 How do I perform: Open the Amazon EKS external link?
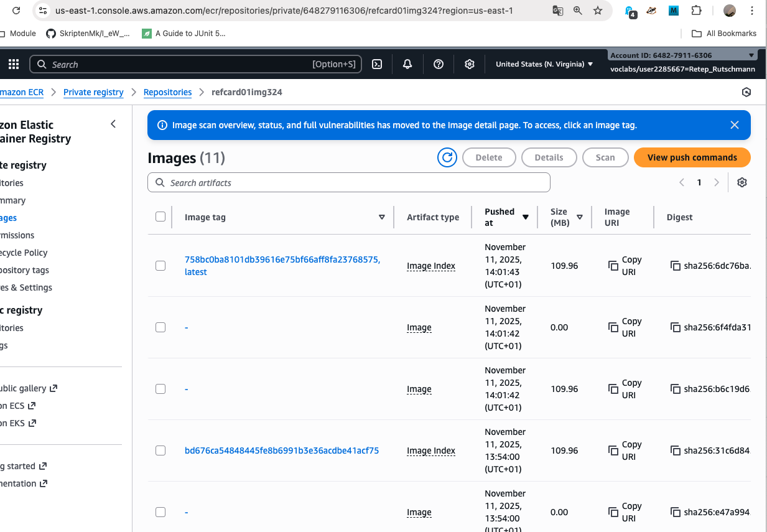(18, 423)
